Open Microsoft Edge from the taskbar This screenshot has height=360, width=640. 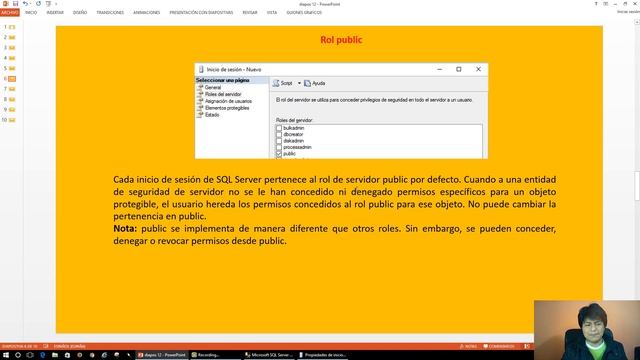(42, 355)
